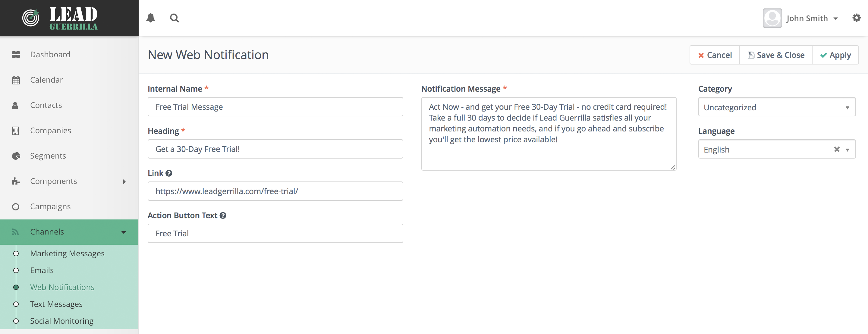This screenshot has height=334, width=868.
Task: Click the New Web Notification title
Action: click(208, 55)
